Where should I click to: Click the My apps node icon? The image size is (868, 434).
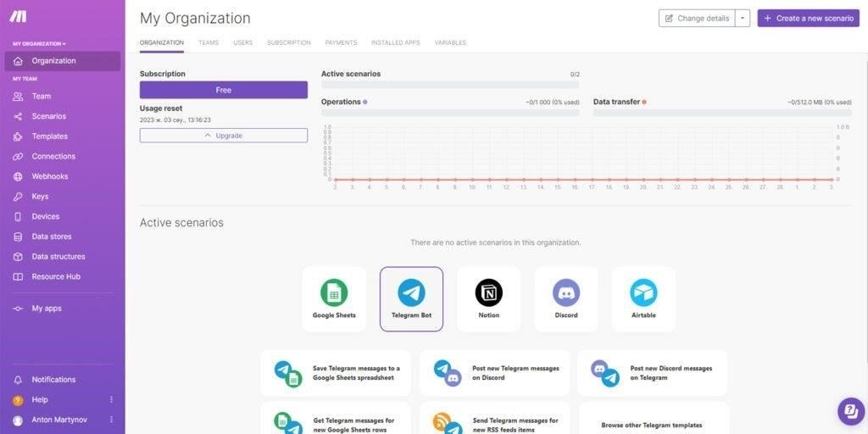tap(18, 309)
